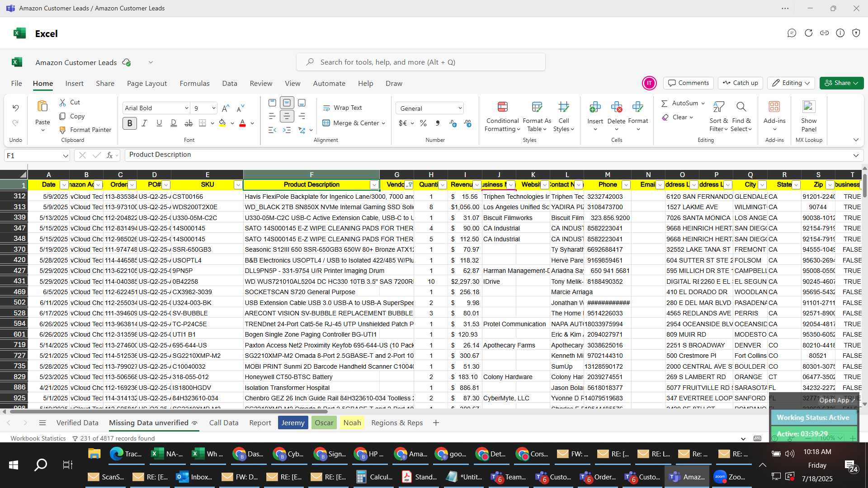The image size is (868, 488).
Task: Click the percent style icon
Action: pyautogui.click(x=423, y=123)
